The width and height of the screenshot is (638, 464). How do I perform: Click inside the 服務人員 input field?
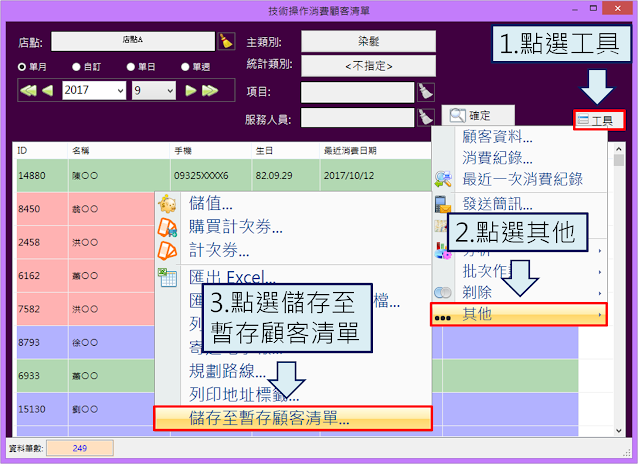tap(357, 118)
